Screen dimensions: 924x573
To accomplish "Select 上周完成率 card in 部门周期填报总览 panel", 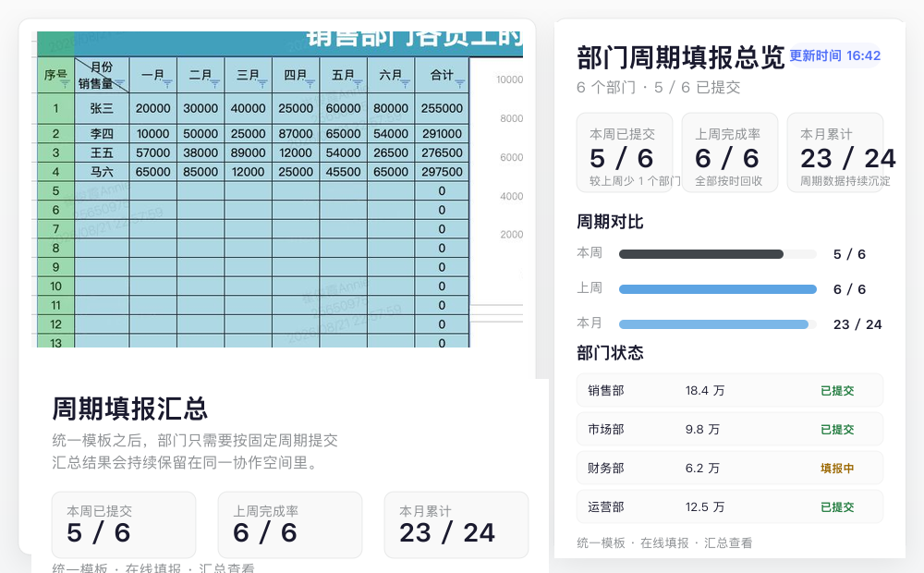I will 730,152.
